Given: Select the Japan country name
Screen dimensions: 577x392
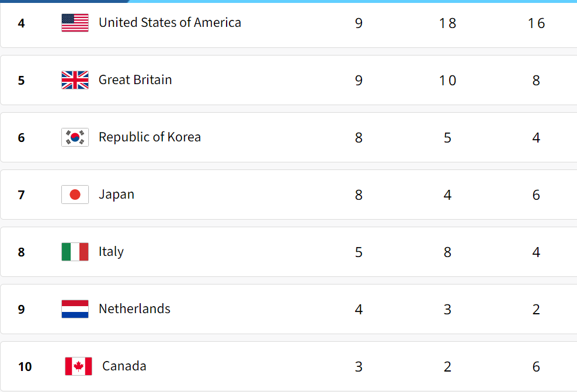Looking at the screenshot, I should [x=116, y=195].
